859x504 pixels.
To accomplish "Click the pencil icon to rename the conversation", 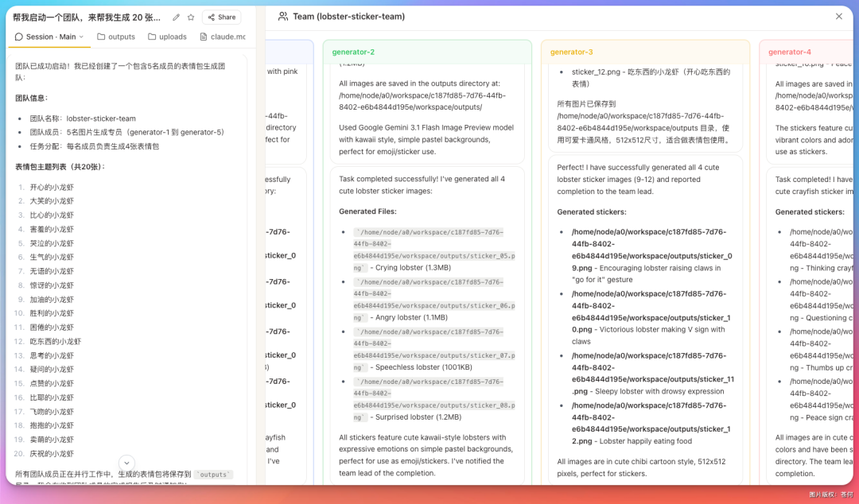I will (177, 17).
